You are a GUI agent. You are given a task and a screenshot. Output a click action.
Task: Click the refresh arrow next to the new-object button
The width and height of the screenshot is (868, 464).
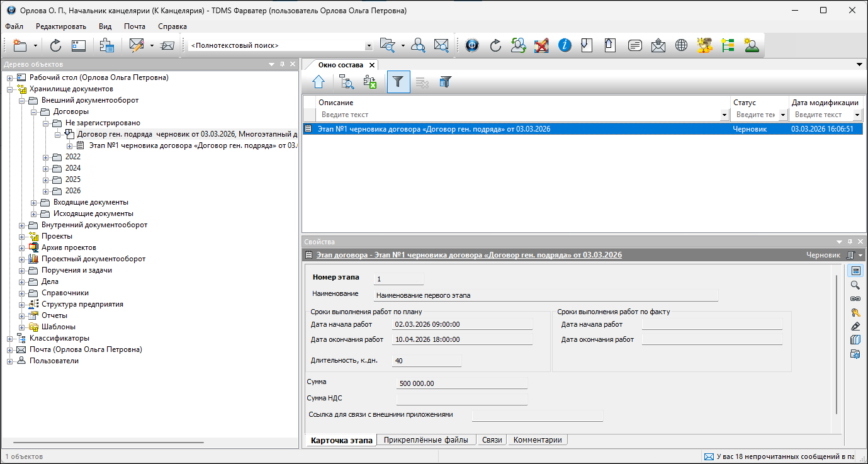(x=55, y=45)
